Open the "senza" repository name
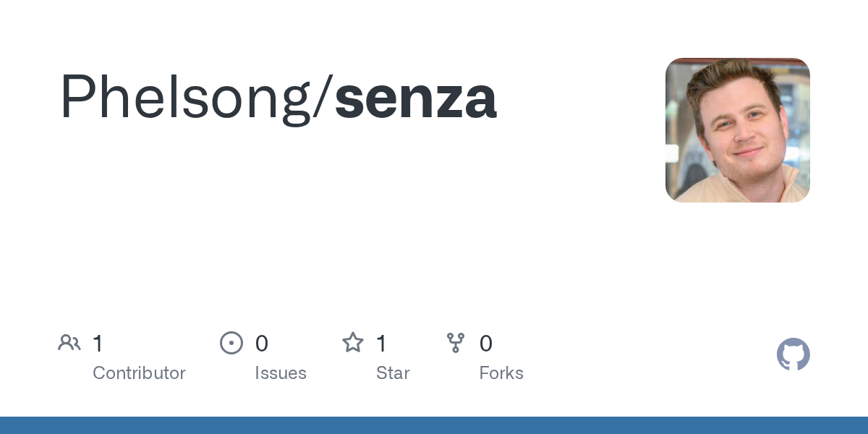This screenshot has height=434, width=868. tap(415, 98)
